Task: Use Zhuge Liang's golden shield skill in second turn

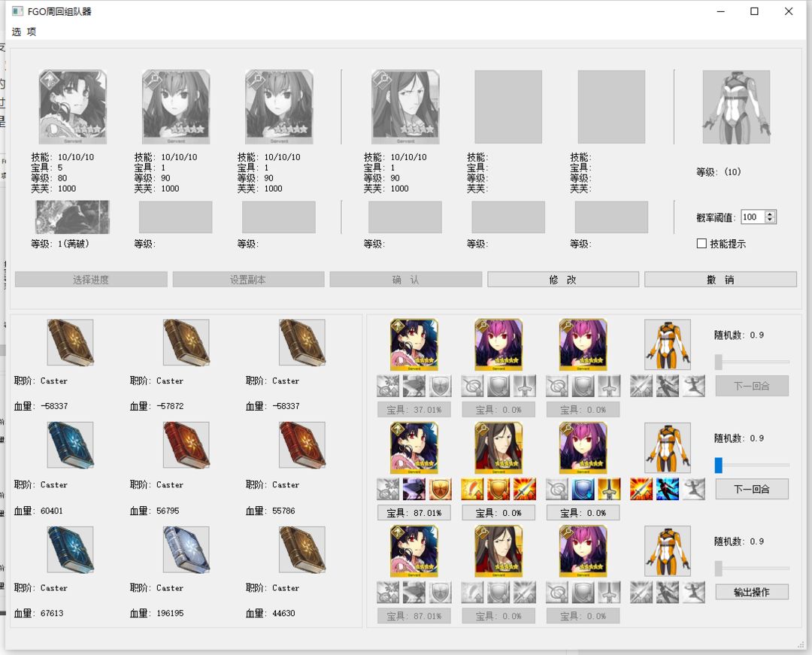Action: click(498, 490)
